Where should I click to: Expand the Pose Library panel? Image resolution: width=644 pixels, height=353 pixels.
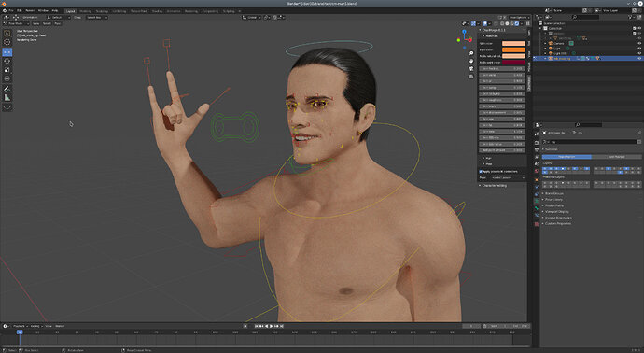pyautogui.click(x=553, y=199)
